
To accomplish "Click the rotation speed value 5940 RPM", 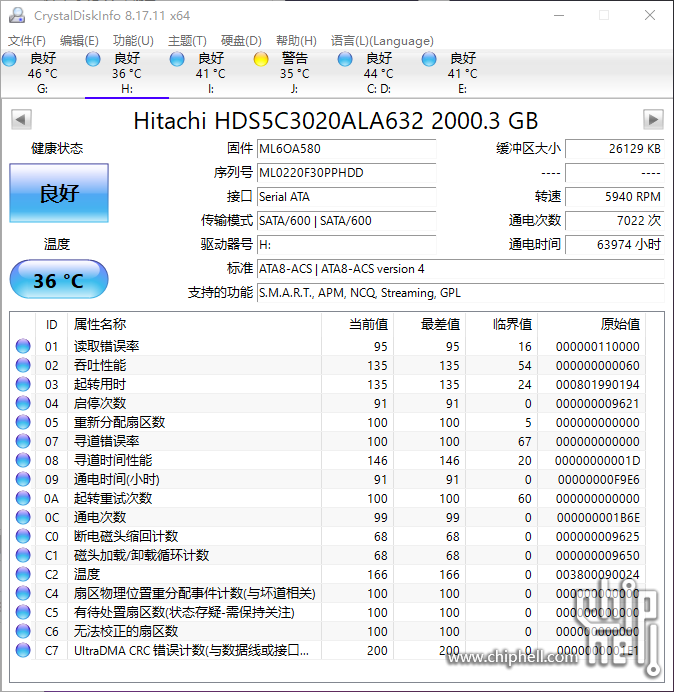I will pos(615,196).
